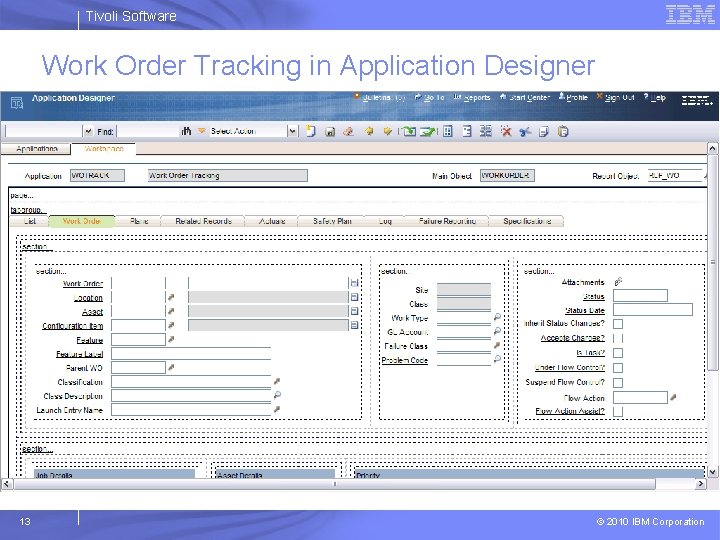Open the Control Palette toolbar icon
Screen dimensions: 720x540
[448, 132]
